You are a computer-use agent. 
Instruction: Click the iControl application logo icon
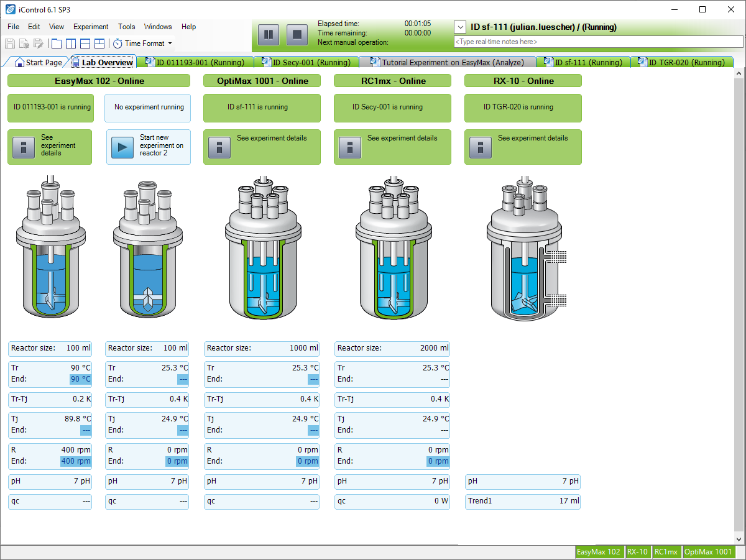click(x=10, y=9)
